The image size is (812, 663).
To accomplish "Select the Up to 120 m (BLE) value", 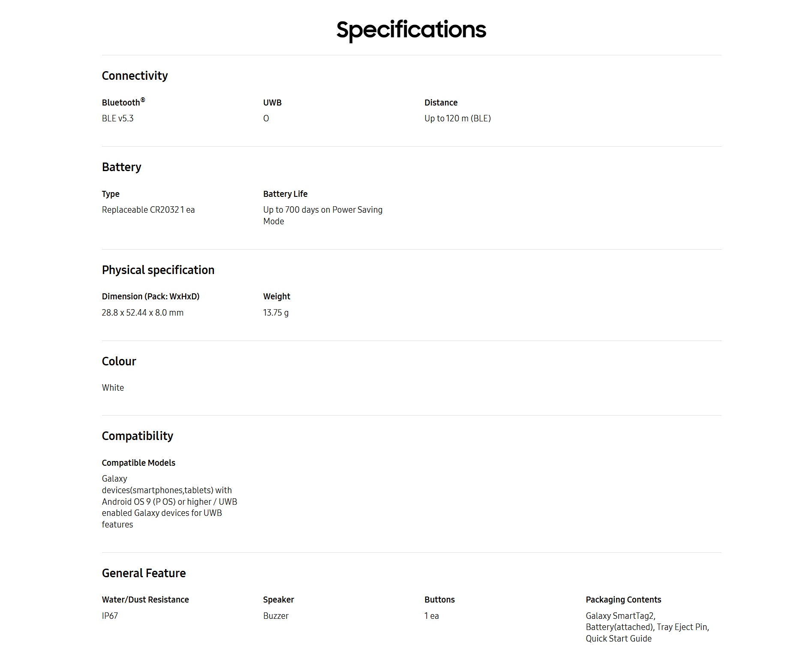I will point(457,118).
